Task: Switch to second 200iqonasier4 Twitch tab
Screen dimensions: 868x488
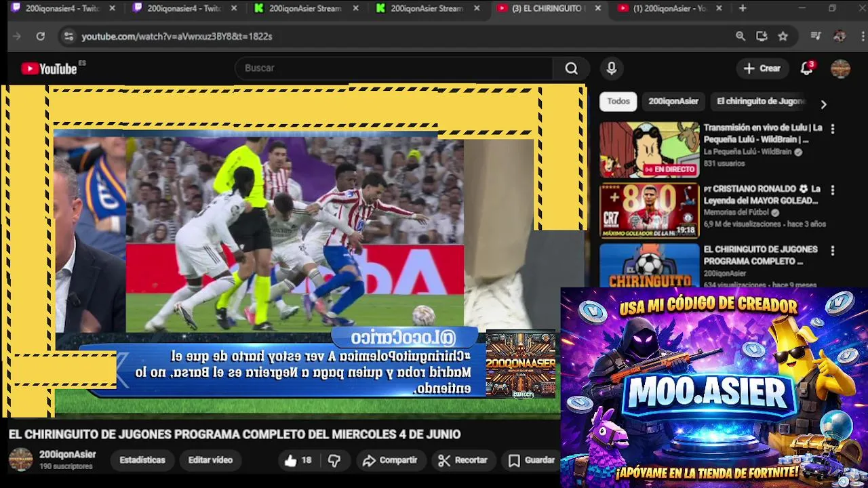Action: (184, 8)
